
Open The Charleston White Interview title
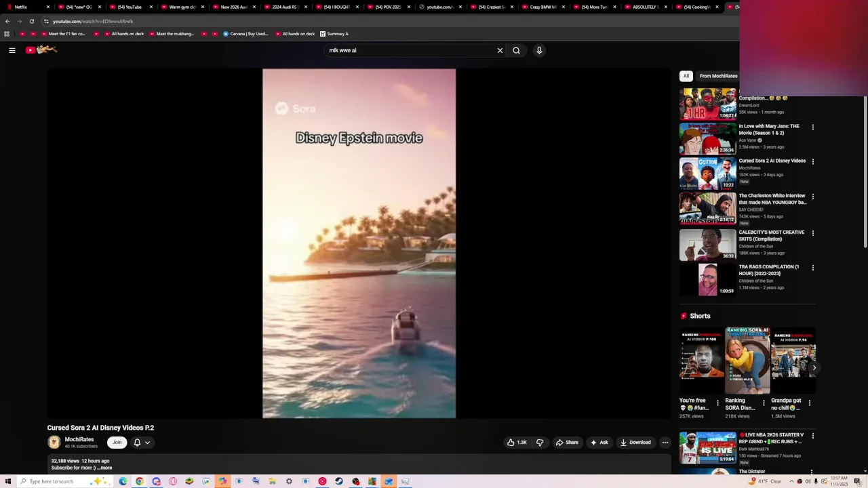772,199
